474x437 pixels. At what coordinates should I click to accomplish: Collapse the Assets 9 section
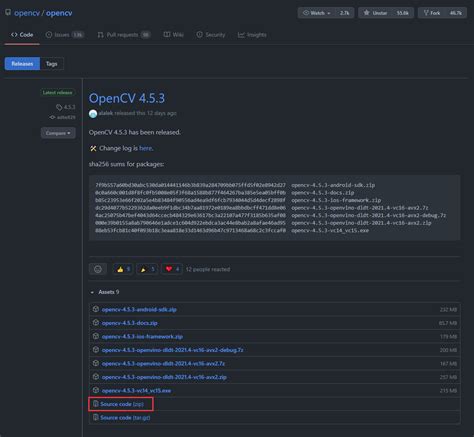tap(105, 292)
